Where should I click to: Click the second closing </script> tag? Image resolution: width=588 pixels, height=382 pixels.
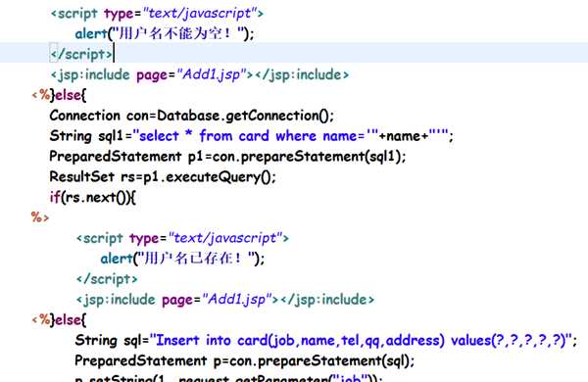pyautogui.click(x=107, y=279)
